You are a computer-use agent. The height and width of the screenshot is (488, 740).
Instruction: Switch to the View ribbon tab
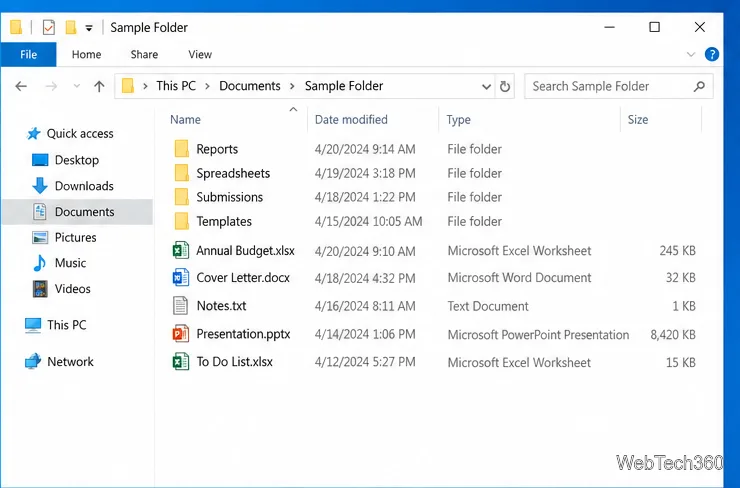pos(200,55)
